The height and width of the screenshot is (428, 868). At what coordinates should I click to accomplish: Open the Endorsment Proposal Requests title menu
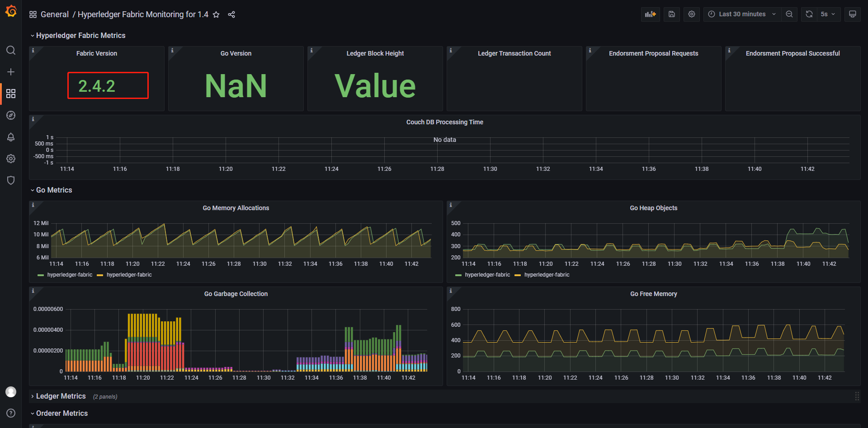coord(654,53)
